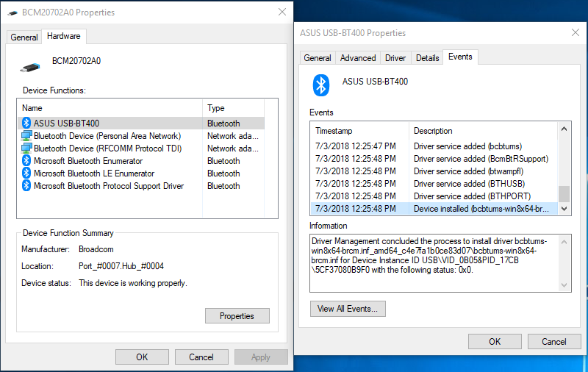Click Information box scroll up arrow
The width and height of the screenshot is (588, 372).
(564, 242)
